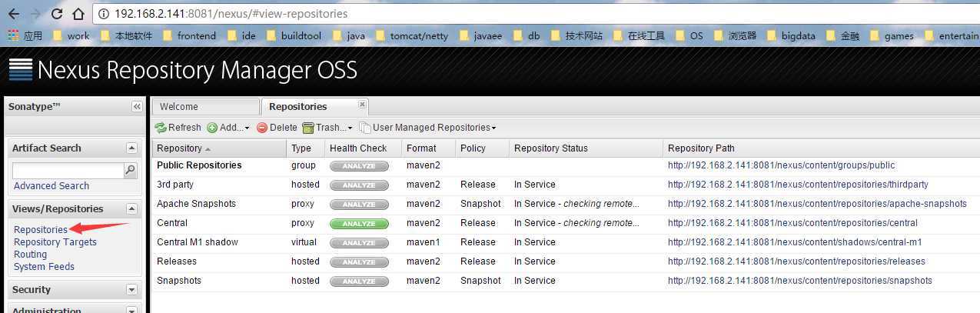Viewport: 980px width, 313px height.
Task: Open the Trash menu
Action: click(x=327, y=128)
